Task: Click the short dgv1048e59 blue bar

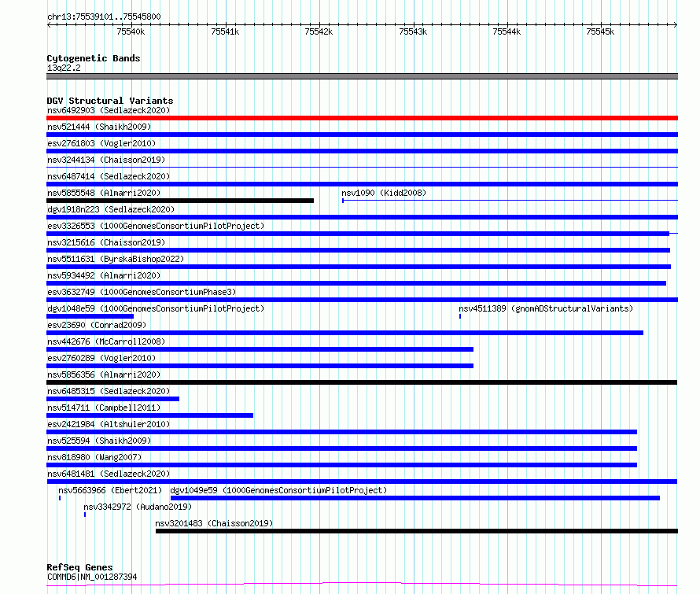Action: 90,316
